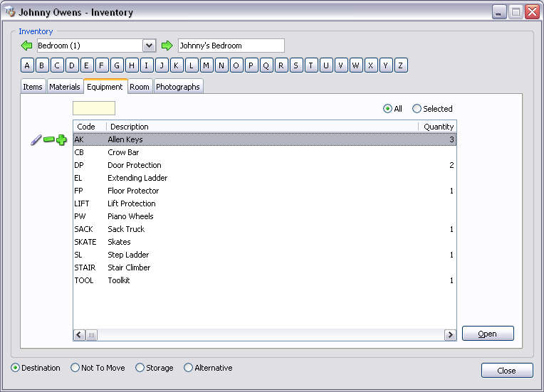Select the All radio button
The width and height of the screenshot is (544, 392).
(388, 109)
